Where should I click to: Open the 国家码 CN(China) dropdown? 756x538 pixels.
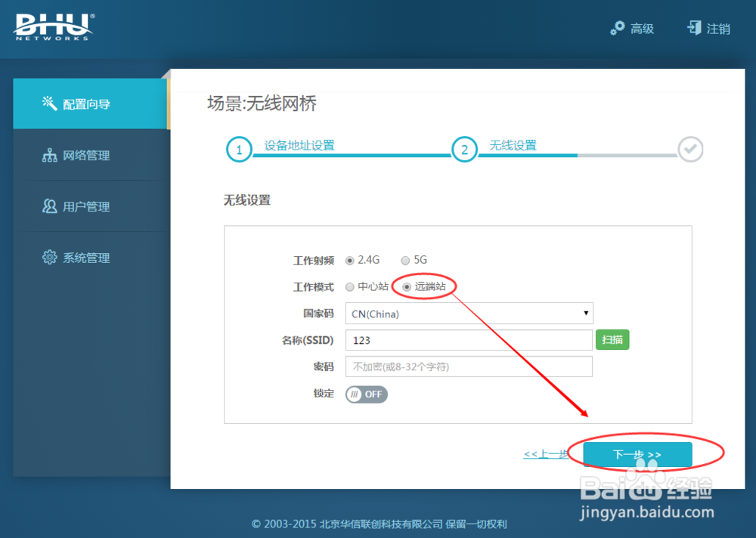469,314
